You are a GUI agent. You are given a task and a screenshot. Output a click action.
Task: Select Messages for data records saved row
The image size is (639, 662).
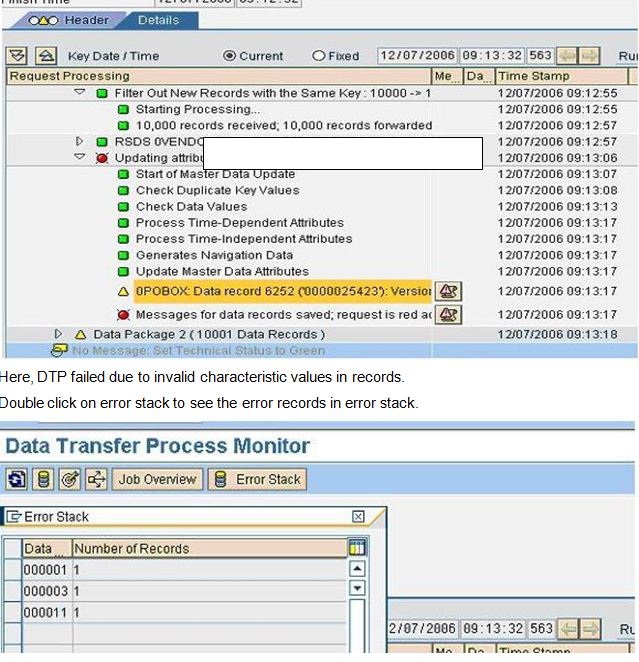tap(284, 315)
